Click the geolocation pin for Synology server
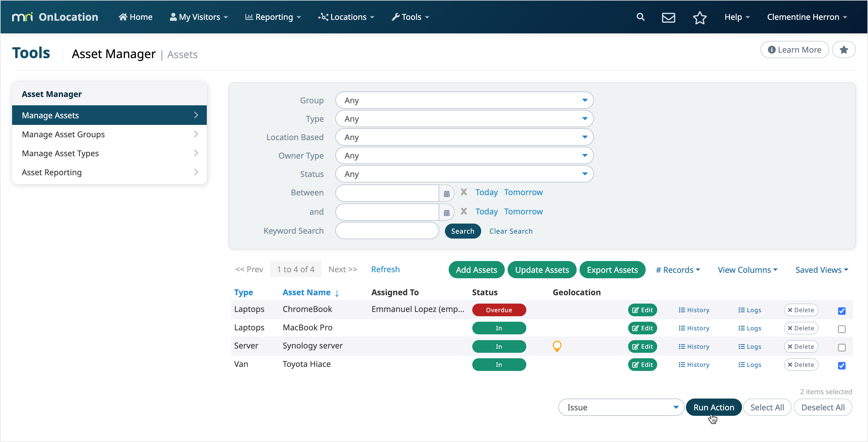Viewport: 868px width, 442px height. pyautogui.click(x=557, y=346)
